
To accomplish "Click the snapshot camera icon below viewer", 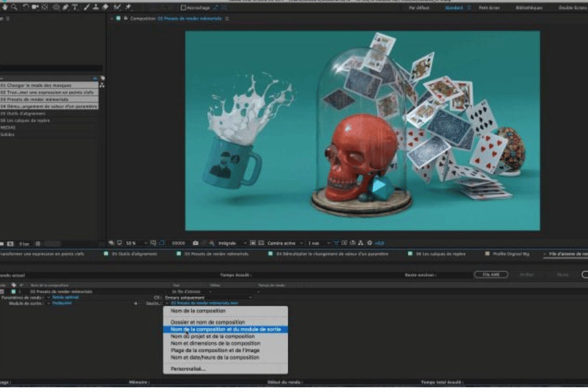I will pyautogui.click(x=195, y=243).
